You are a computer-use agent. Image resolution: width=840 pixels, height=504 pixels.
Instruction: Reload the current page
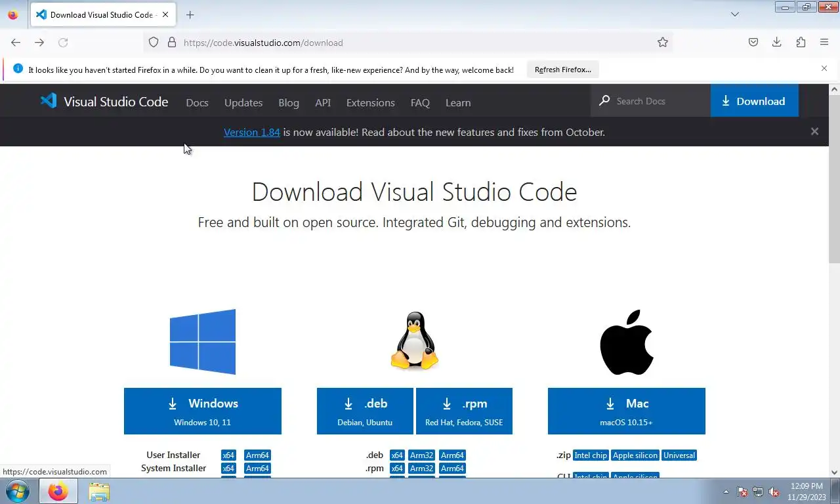coord(63,43)
